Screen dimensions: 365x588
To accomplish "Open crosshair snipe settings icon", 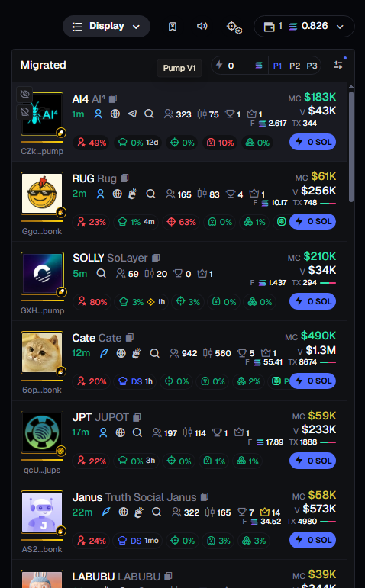I will (234, 27).
